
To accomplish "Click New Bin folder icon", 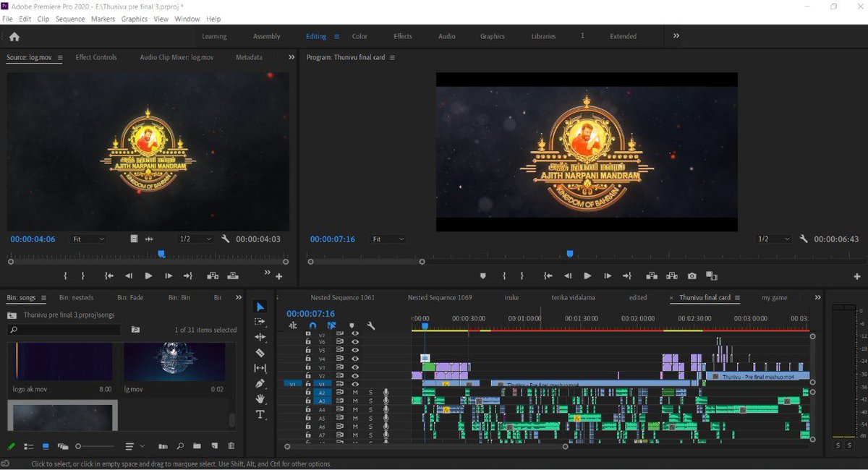I will (197, 446).
